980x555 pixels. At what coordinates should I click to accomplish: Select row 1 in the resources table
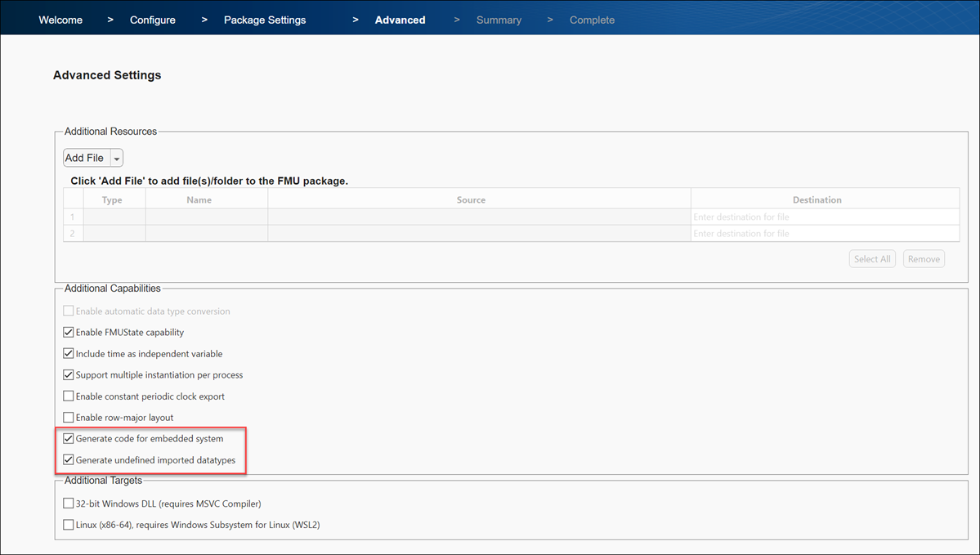pos(72,217)
